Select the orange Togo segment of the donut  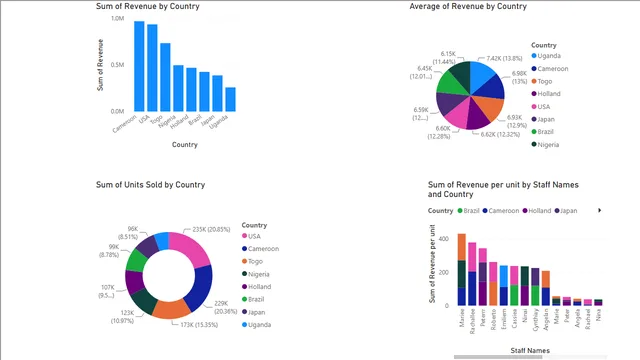(x=171, y=309)
